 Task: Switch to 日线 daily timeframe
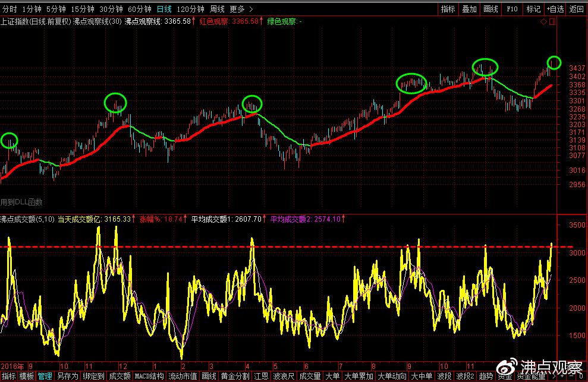(x=164, y=9)
